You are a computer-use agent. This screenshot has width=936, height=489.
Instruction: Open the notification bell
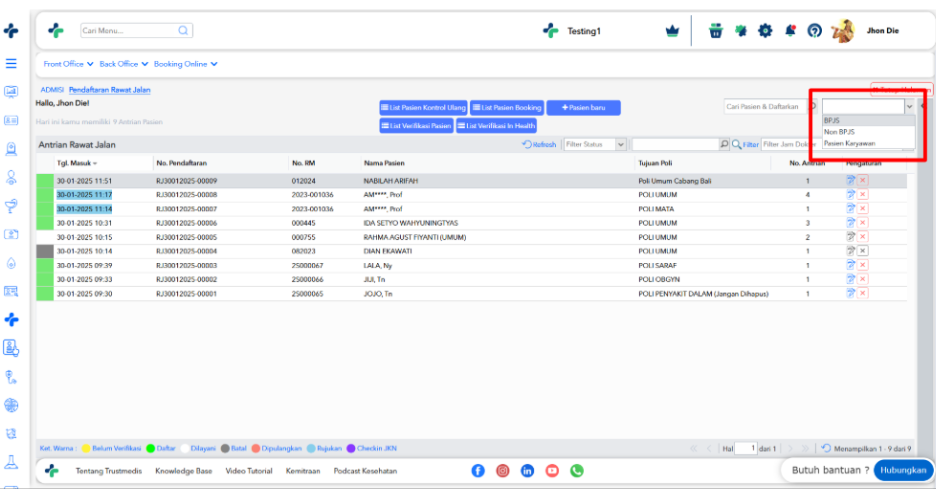pos(790,31)
